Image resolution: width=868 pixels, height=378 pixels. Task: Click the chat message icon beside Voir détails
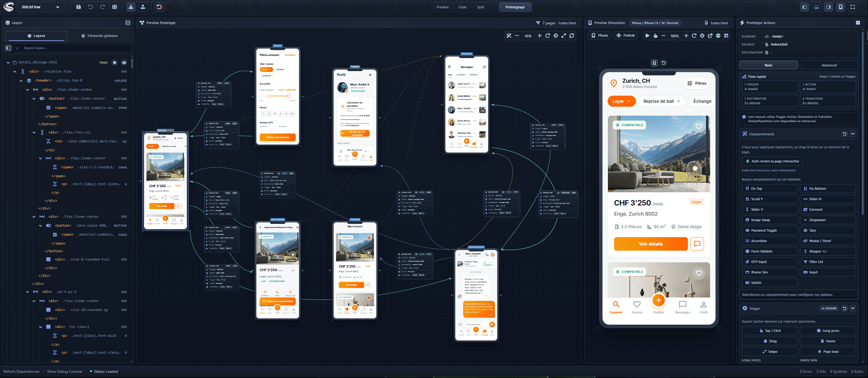(x=697, y=244)
